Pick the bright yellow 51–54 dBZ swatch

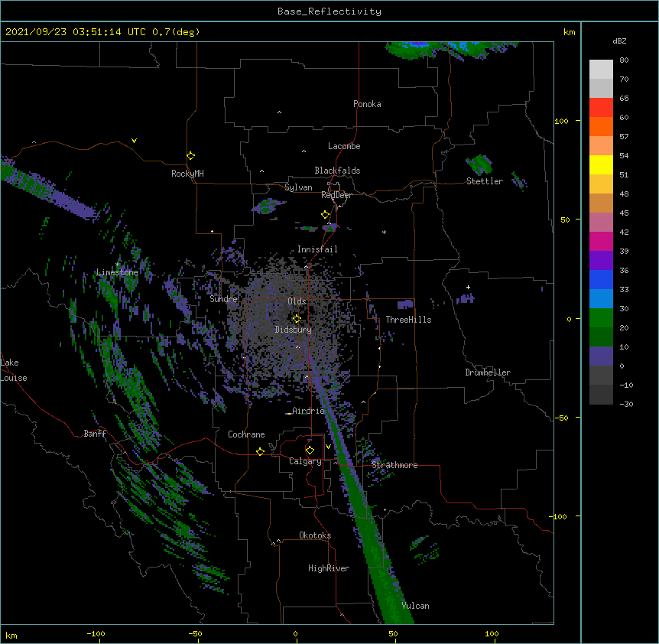pyautogui.click(x=601, y=165)
